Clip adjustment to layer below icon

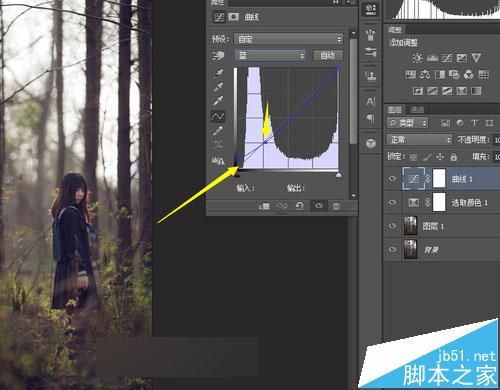[264, 206]
